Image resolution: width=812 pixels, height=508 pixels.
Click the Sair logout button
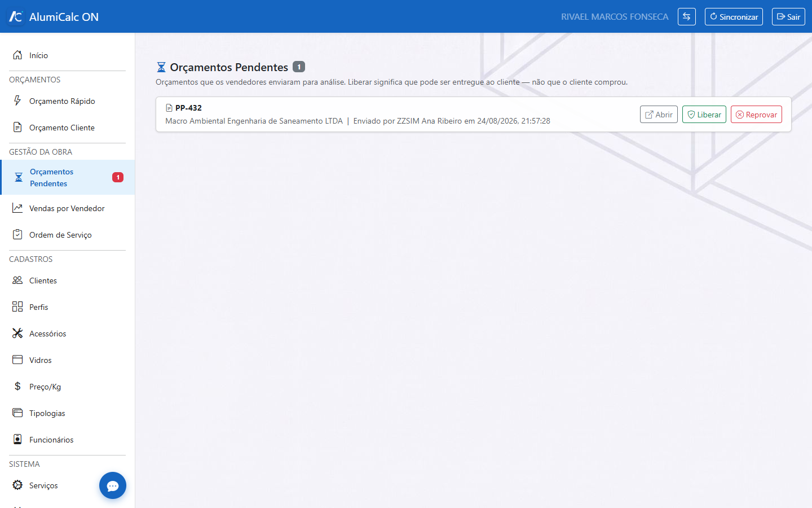click(788, 16)
